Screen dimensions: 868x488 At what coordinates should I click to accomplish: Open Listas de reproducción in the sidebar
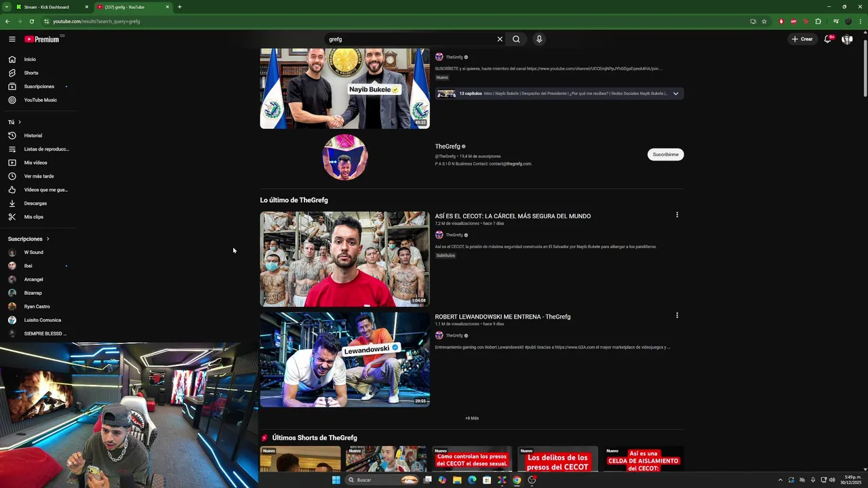pos(46,149)
